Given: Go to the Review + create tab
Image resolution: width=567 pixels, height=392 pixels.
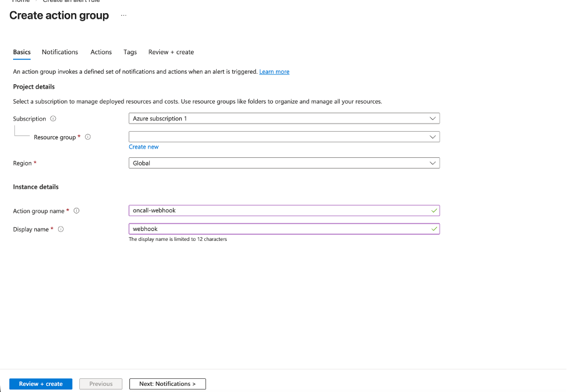Looking at the screenshot, I should point(171,52).
